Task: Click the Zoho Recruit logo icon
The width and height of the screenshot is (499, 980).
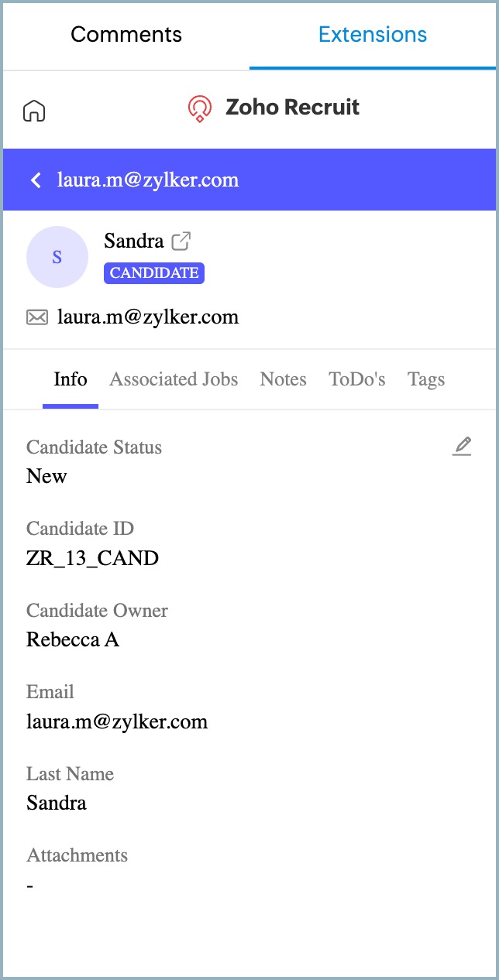Action: click(200, 108)
